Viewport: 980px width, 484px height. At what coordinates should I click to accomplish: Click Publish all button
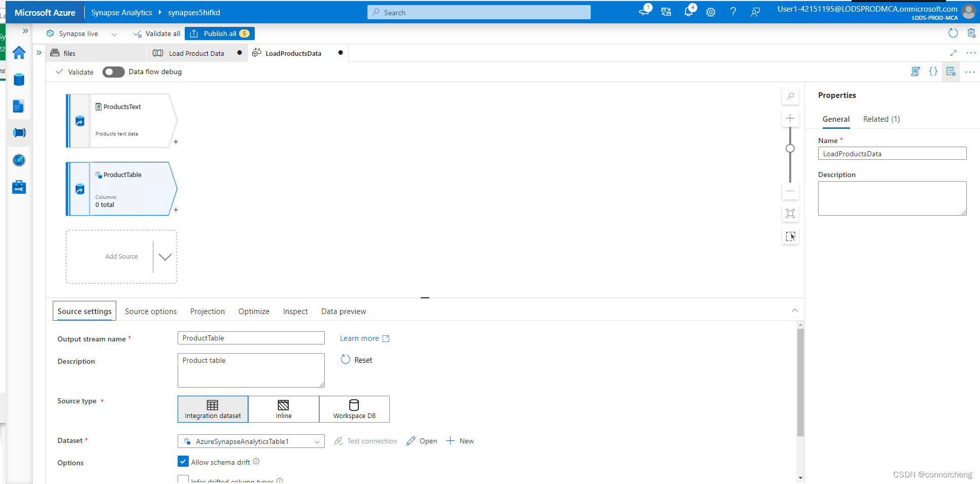[x=220, y=33]
